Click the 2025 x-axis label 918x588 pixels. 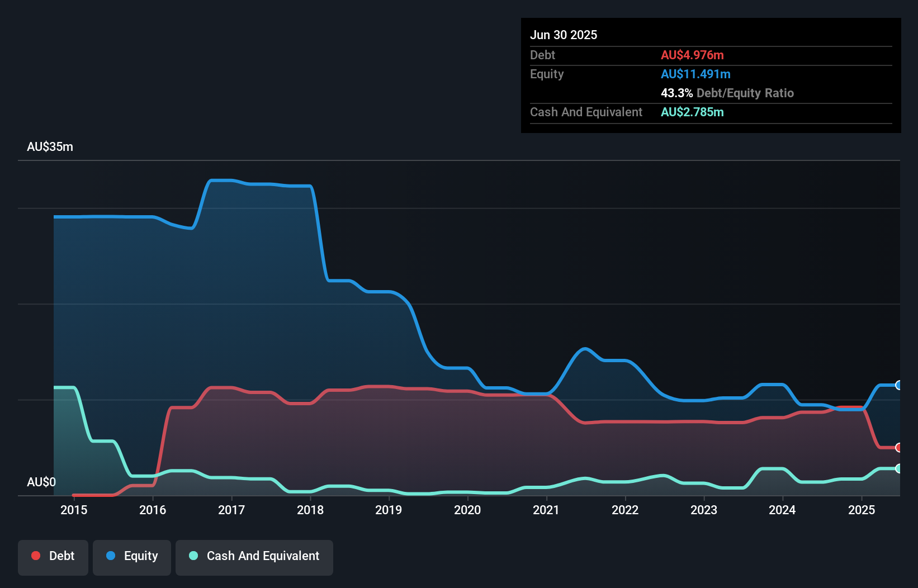(862, 510)
